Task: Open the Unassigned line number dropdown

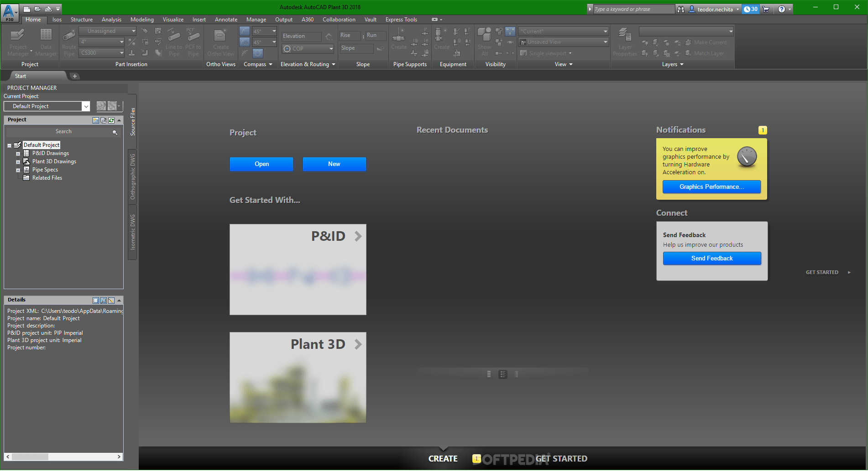Action: coord(108,31)
